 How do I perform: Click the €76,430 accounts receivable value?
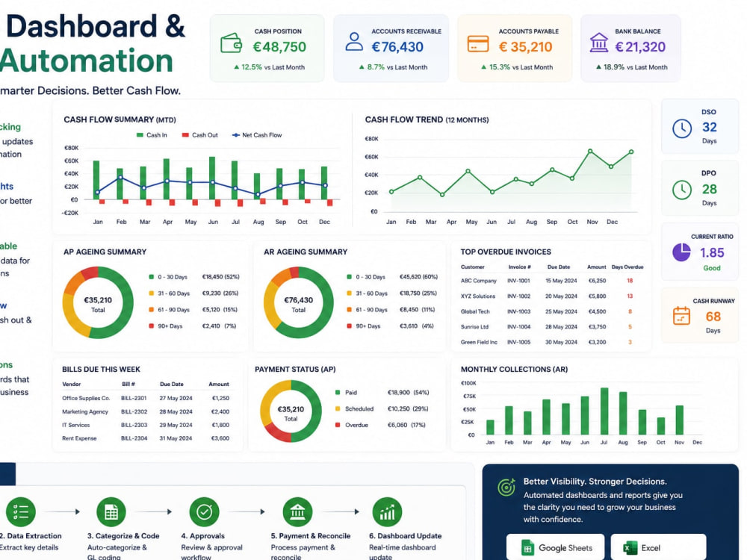(397, 46)
